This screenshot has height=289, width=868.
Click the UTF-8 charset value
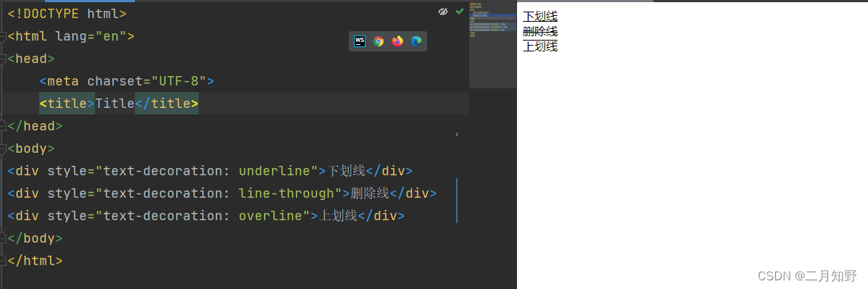point(178,81)
